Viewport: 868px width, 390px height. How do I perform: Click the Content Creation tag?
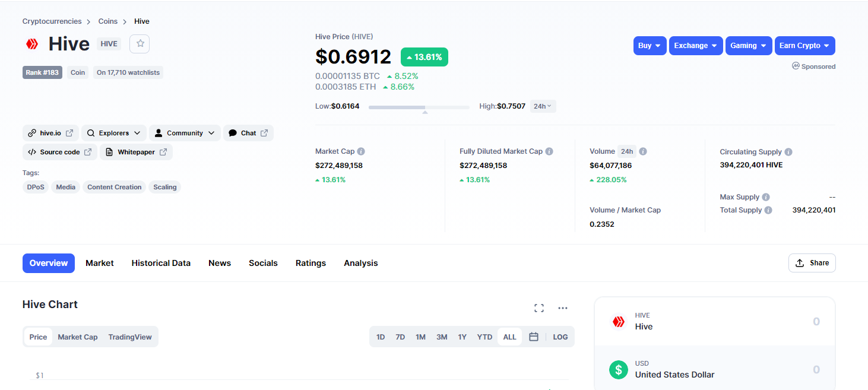(x=115, y=187)
